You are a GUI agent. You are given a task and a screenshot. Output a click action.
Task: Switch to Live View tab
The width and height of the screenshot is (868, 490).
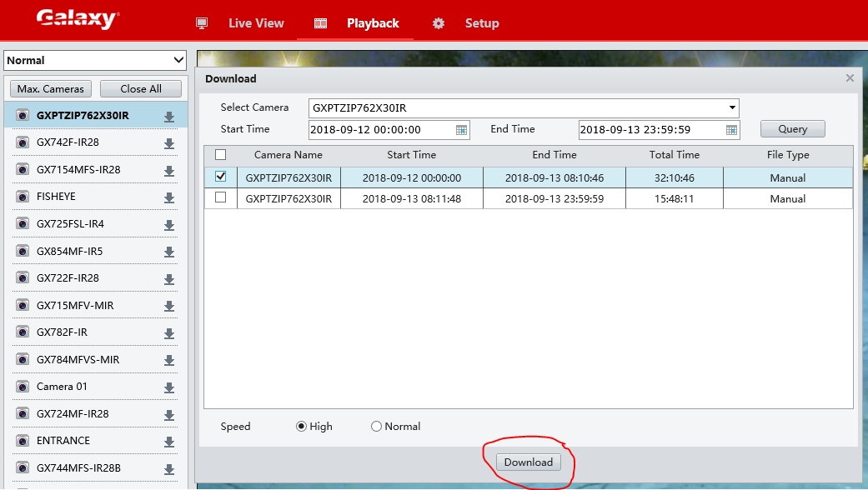(x=256, y=23)
